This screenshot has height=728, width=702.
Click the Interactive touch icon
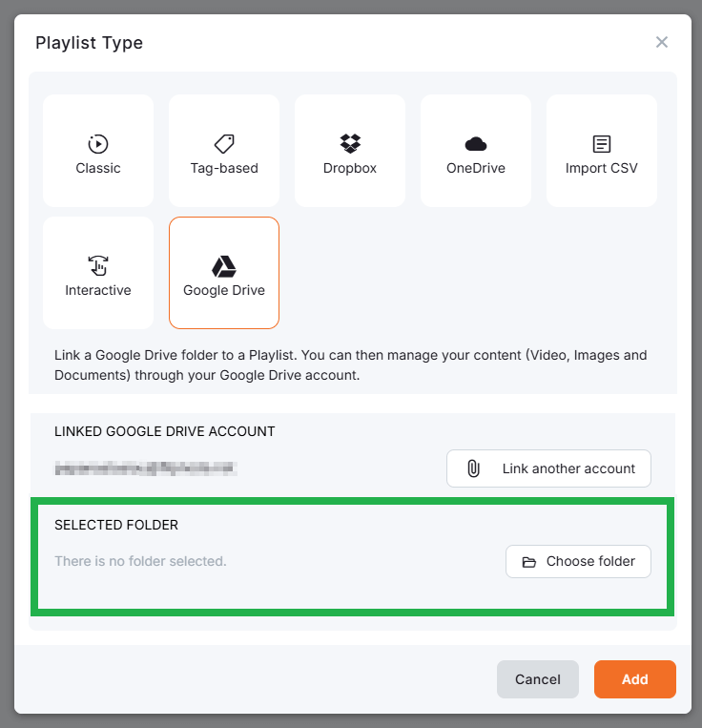(x=98, y=265)
